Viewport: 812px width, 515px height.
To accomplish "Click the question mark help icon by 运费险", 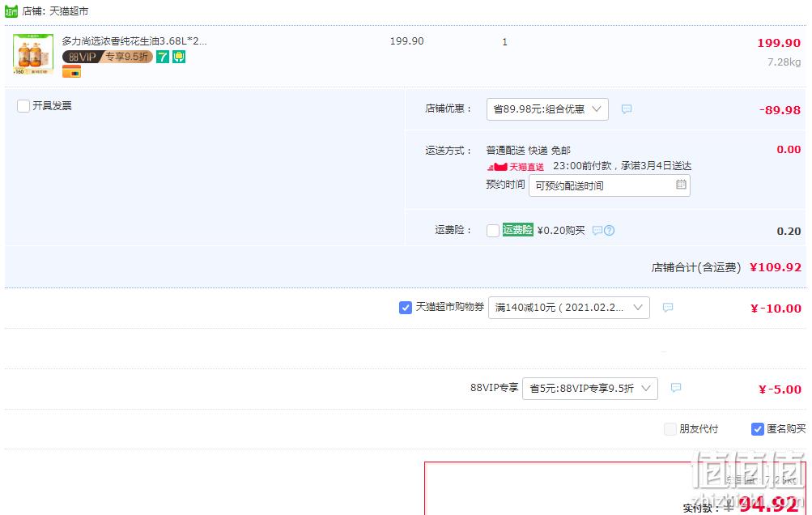I will click(610, 231).
